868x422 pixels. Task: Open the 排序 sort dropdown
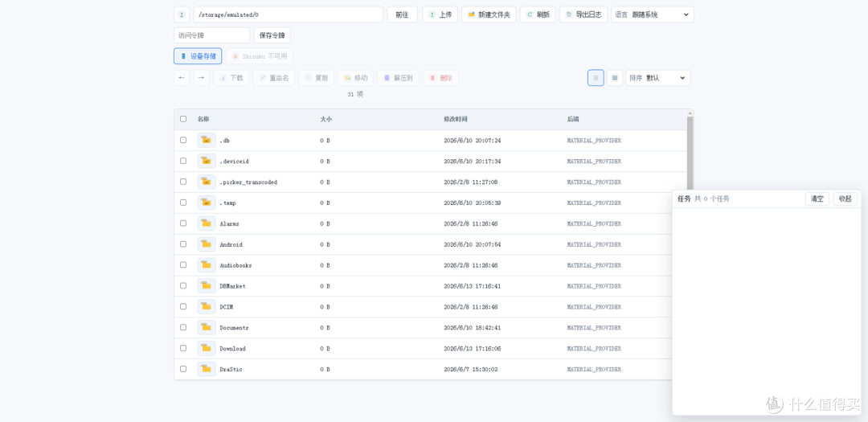658,77
